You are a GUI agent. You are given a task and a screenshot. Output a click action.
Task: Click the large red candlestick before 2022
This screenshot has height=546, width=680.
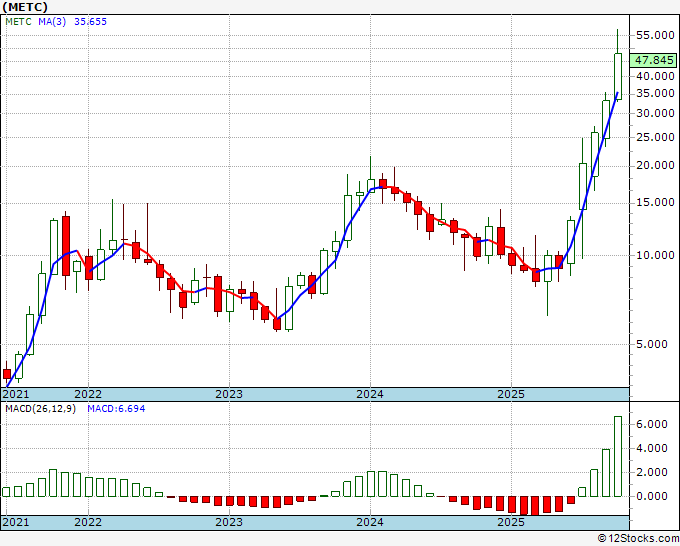tap(66, 246)
